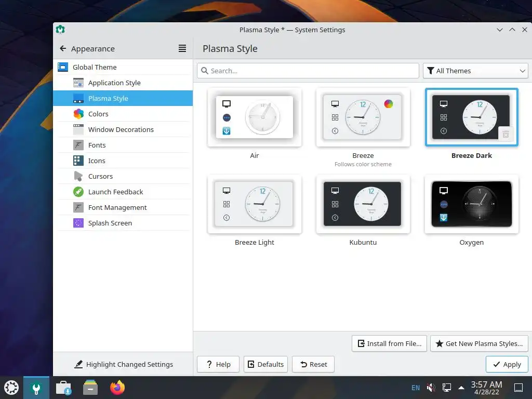The image size is (532, 399).
Task: Open Application Style settings
Action: pyautogui.click(x=123, y=83)
